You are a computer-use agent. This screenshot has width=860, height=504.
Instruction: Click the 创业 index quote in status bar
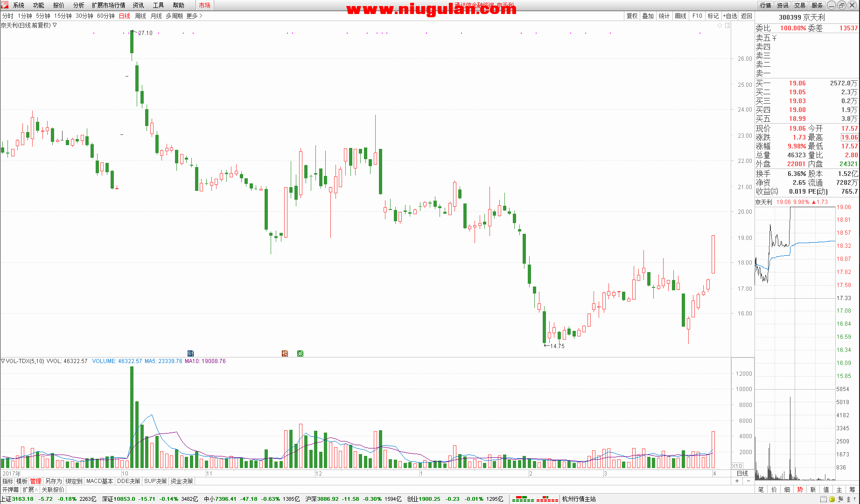[x=455, y=499]
